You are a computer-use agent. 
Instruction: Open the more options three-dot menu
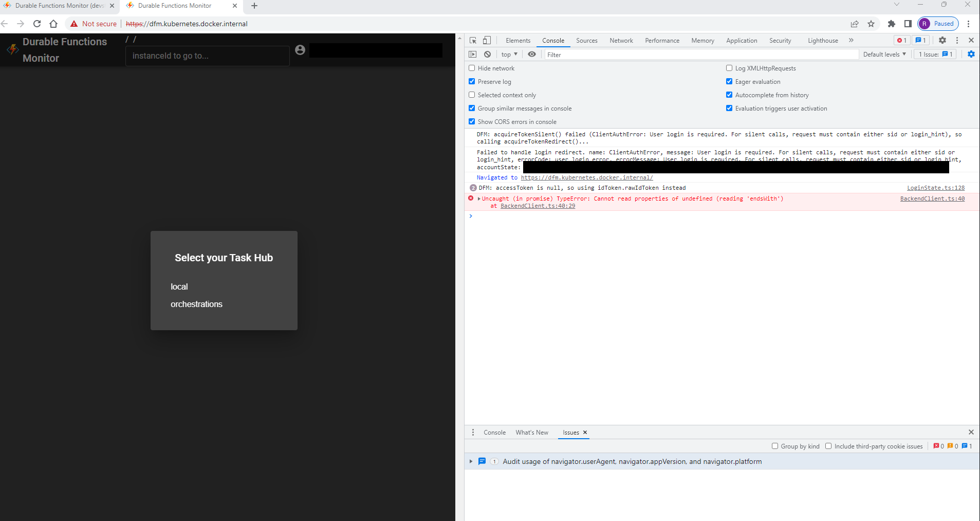(957, 40)
